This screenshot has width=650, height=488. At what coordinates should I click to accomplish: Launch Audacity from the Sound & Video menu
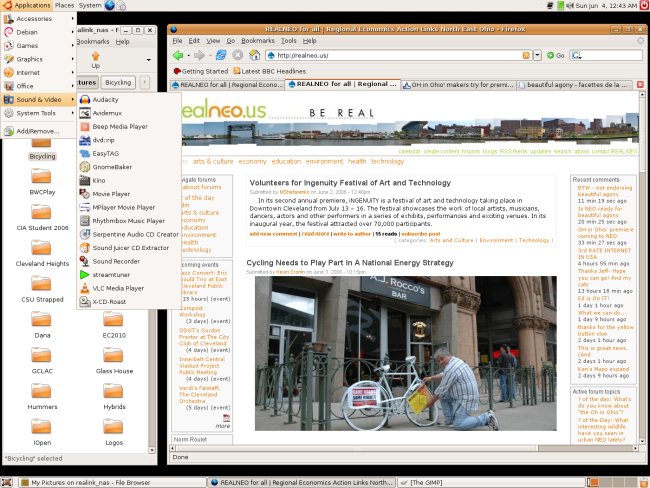[x=129, y=100]
